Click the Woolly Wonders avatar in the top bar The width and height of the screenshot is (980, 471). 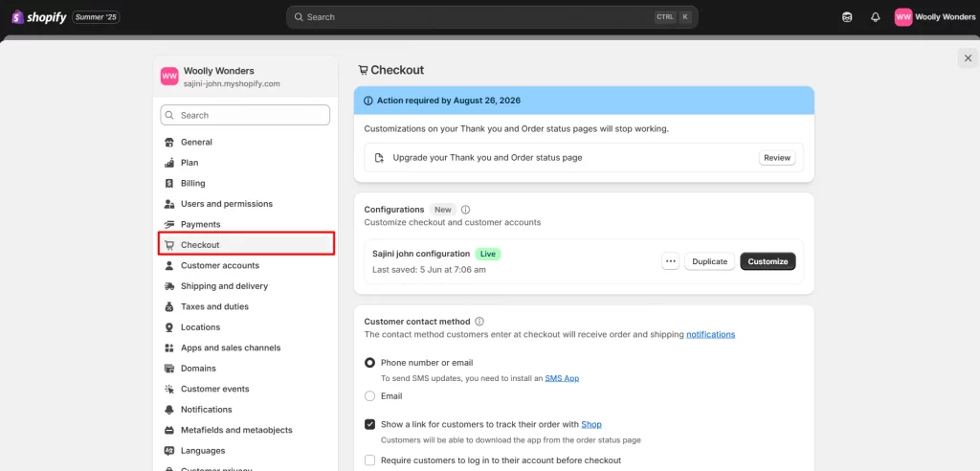pos(903,17)
